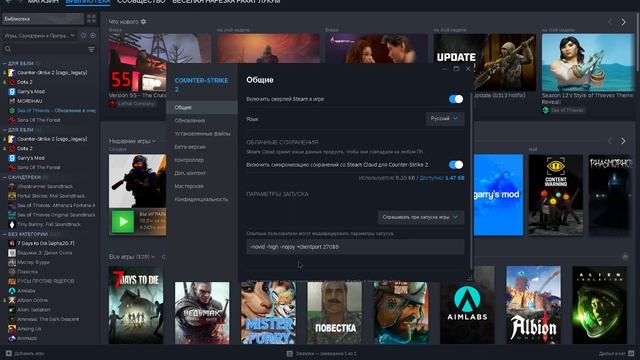Click the Aimlabs icon in the sidebar list
Screen dimensions: 640x360
(x=12, y=291)
